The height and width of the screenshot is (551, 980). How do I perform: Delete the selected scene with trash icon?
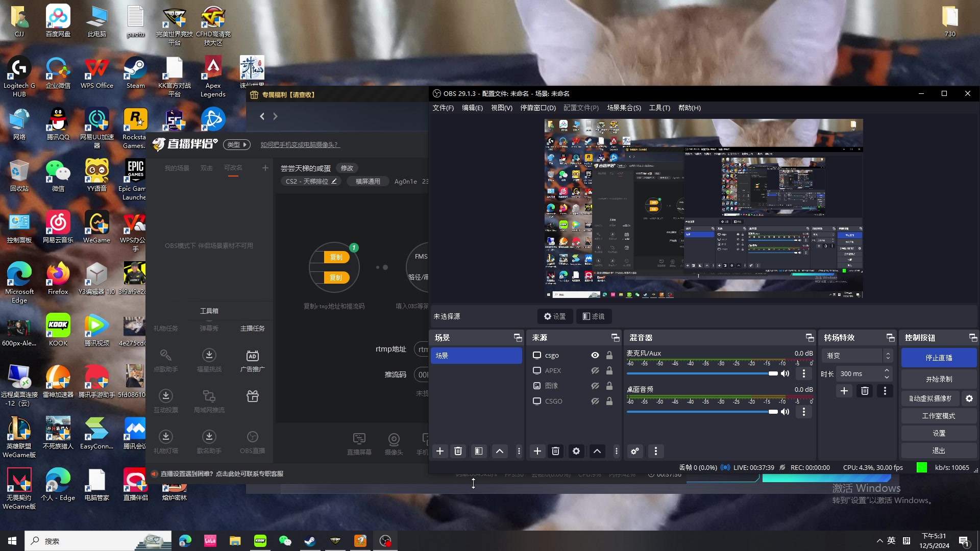[458, 451]
